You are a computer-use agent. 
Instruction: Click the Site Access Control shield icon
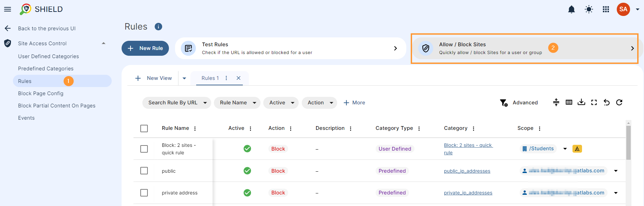pyautogui.click(x=7, y=43)
